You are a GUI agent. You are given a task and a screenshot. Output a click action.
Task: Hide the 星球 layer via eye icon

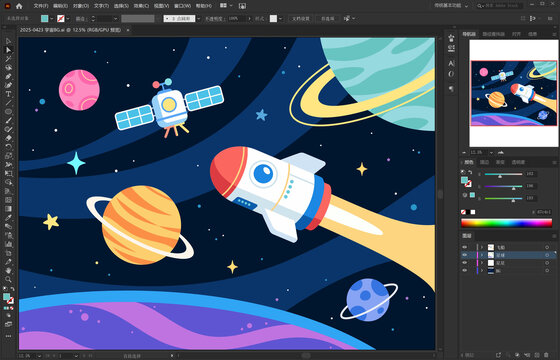coord(465,255)
